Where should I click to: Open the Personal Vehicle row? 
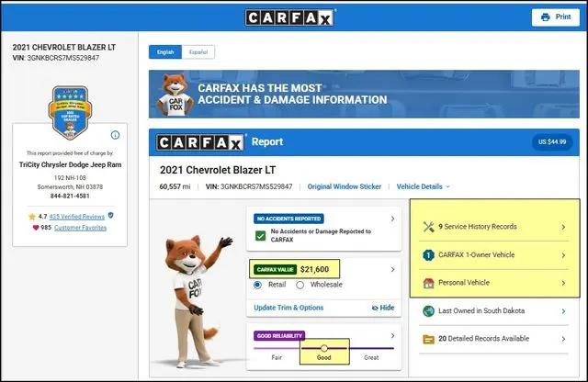(x=494, y=283)
